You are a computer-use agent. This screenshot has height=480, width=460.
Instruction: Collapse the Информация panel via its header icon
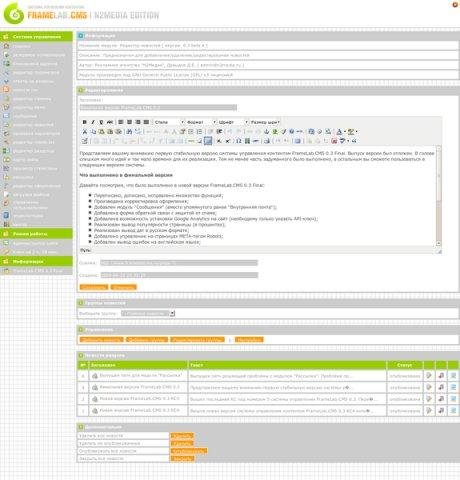[81, 35]
